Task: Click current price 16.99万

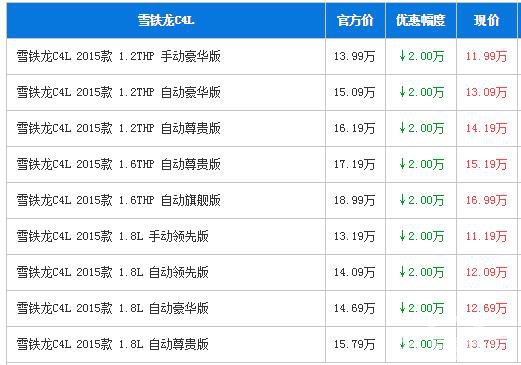Action: point(486,200)
